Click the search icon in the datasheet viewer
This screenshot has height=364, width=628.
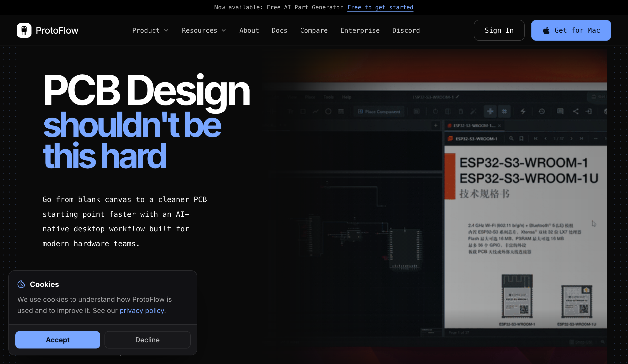pos(511,139)
